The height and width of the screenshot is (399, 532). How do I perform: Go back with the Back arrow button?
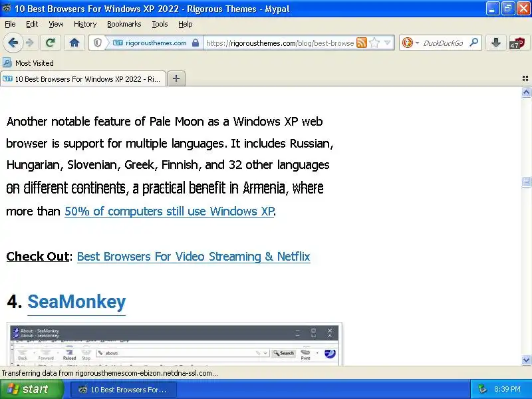point(13,43)
